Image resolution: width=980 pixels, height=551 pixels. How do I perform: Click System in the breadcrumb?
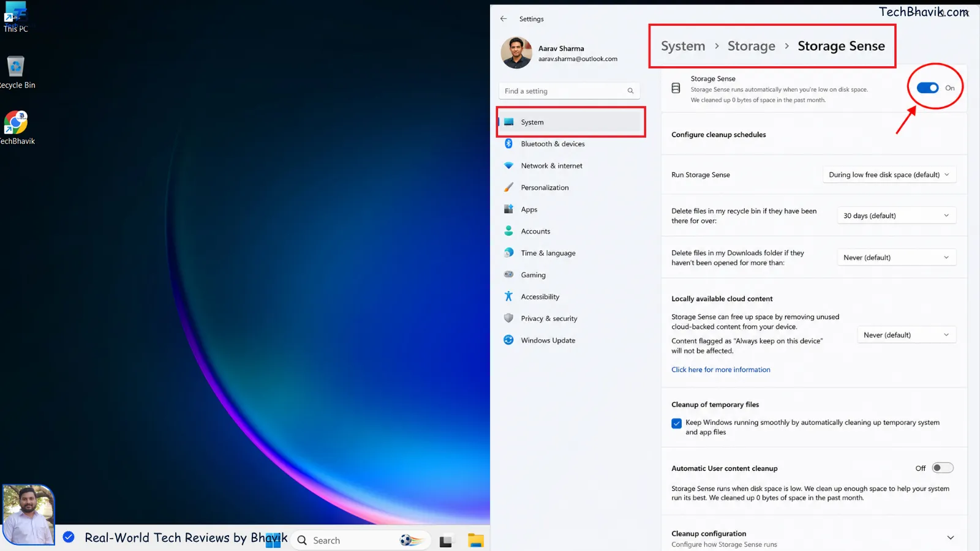pyautogui.click(x=683, y=46)
